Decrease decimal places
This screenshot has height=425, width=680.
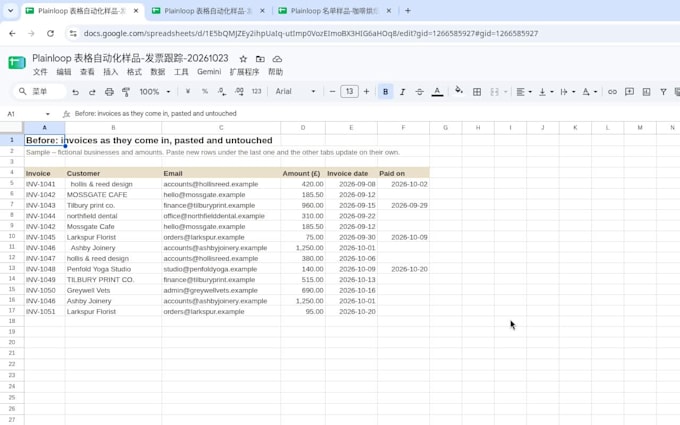click(x=222, y=92)
